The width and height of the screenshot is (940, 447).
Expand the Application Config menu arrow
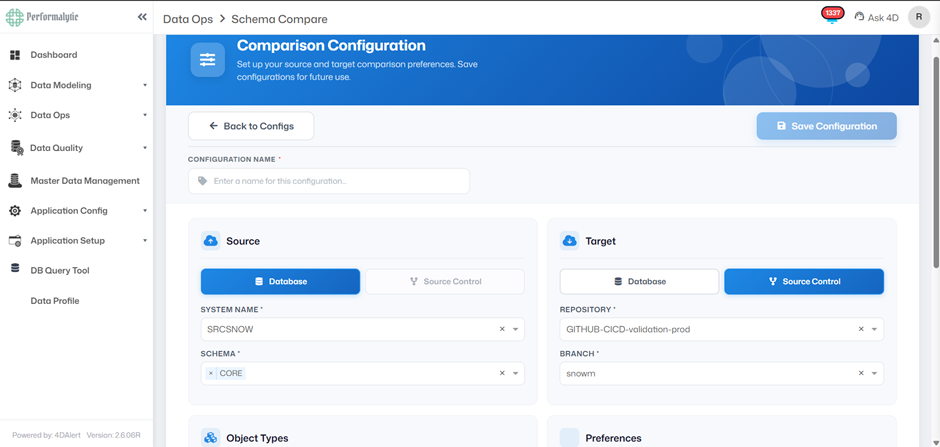point(144,210)
